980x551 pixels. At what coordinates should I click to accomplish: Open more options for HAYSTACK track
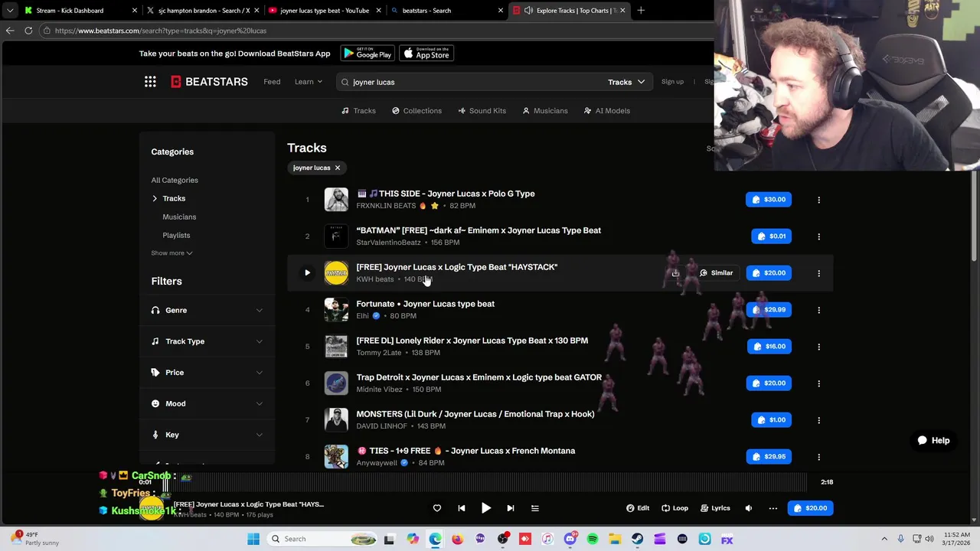[818, 273]
